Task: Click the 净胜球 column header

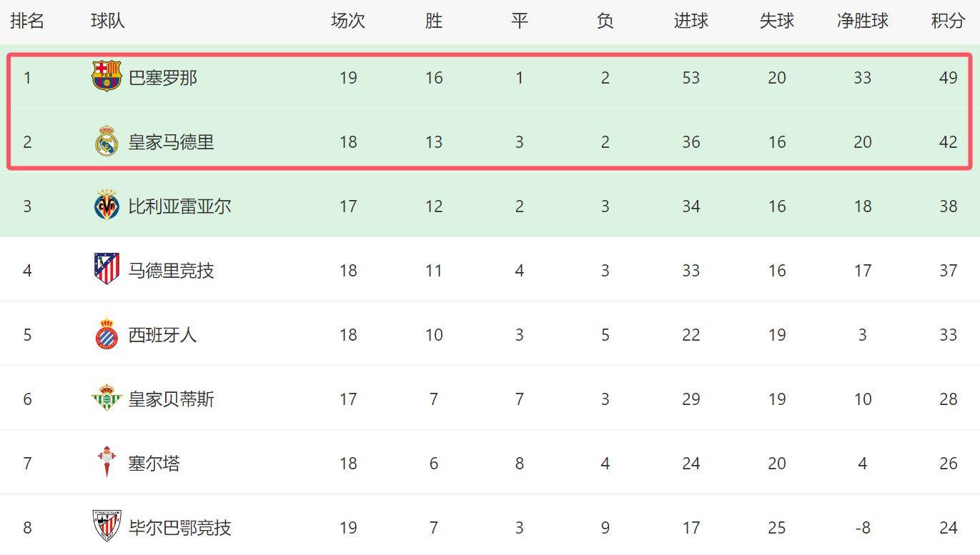Action: pyautogui.click(x=862, y=21)
